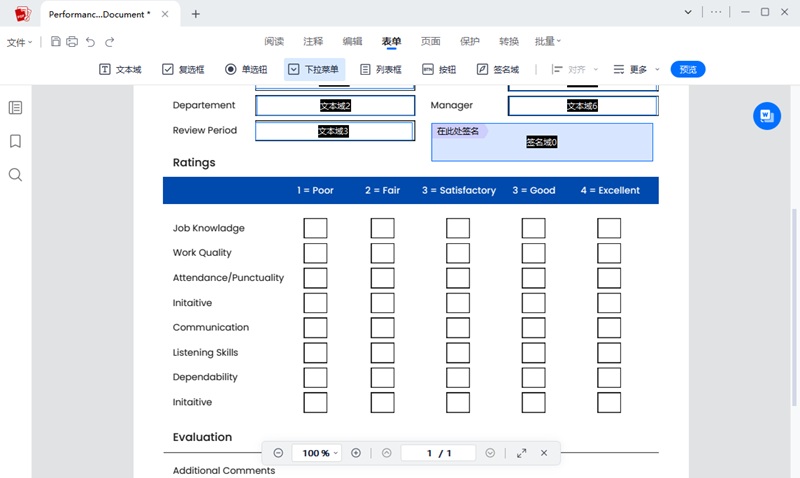Click the page number 1 / 1 box

[438, 453]
